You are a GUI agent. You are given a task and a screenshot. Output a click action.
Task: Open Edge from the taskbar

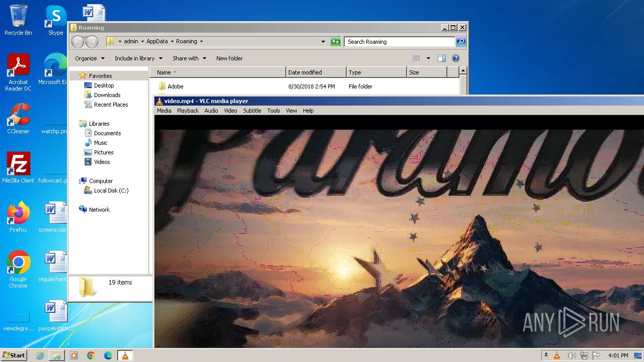pyautogui.click(x=108, y=355)
